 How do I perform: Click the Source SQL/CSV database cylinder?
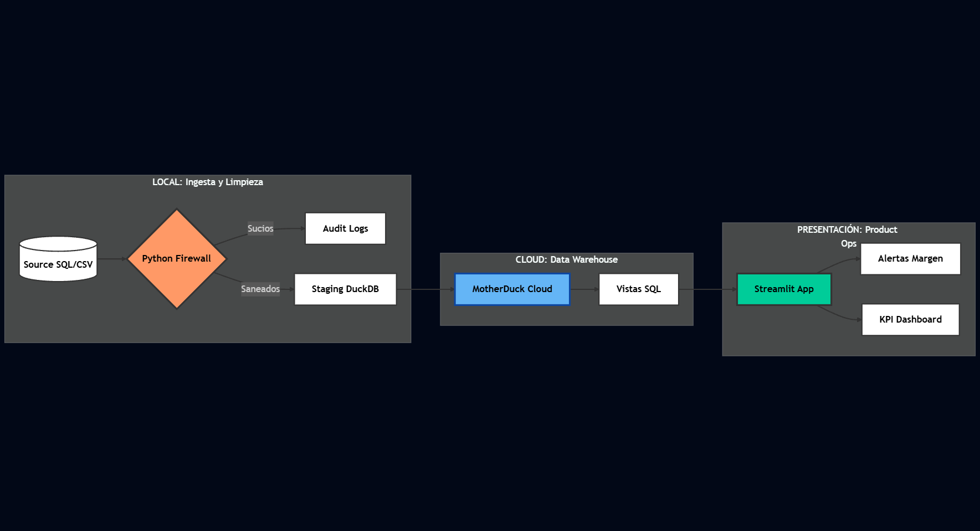pyautogui.click(x=58, y=259)
